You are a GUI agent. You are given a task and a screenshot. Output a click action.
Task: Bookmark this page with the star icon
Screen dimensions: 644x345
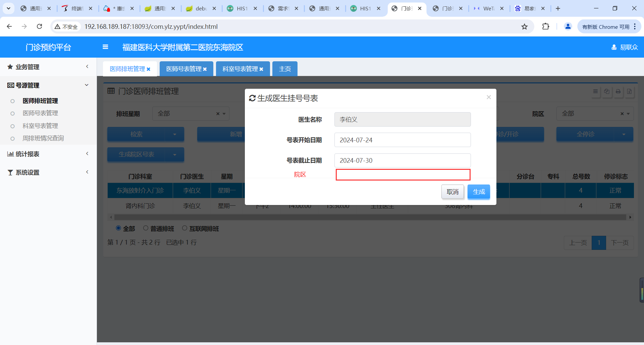(x=525, y=26)
